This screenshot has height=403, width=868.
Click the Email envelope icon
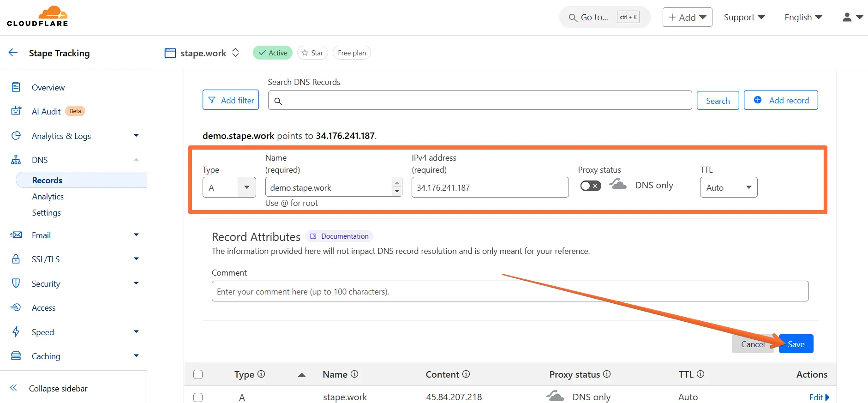[16, 235]
